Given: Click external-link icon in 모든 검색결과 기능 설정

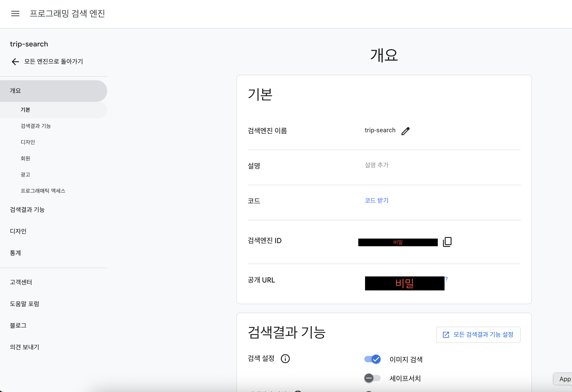Looking at the screenshot, I should 446,335.
